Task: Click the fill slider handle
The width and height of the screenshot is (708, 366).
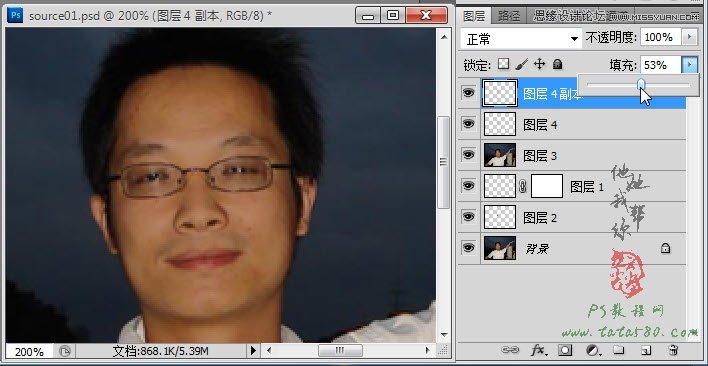Action: coord(641,84)
